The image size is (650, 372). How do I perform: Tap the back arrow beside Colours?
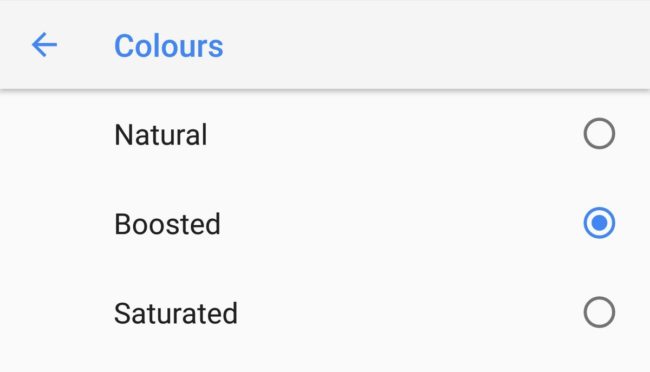[x=44, y=45]
